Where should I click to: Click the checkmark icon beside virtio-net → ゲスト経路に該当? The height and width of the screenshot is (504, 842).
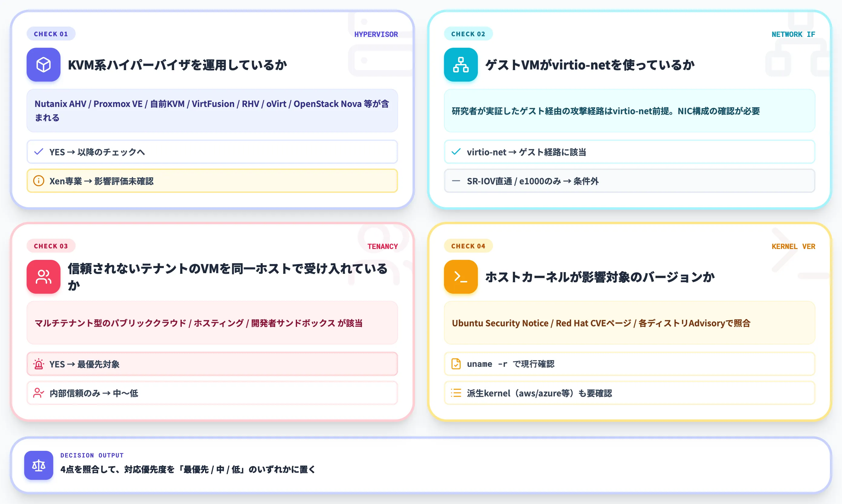point(456,151)
